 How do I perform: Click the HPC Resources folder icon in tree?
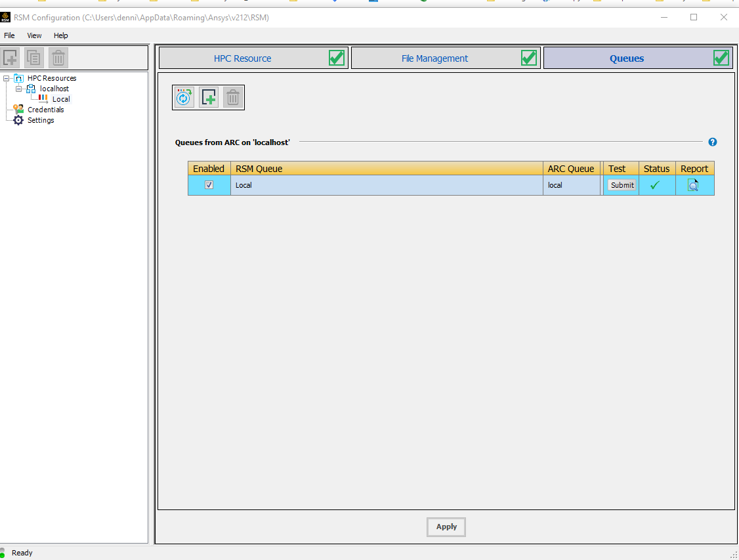(x=18, y=78)
